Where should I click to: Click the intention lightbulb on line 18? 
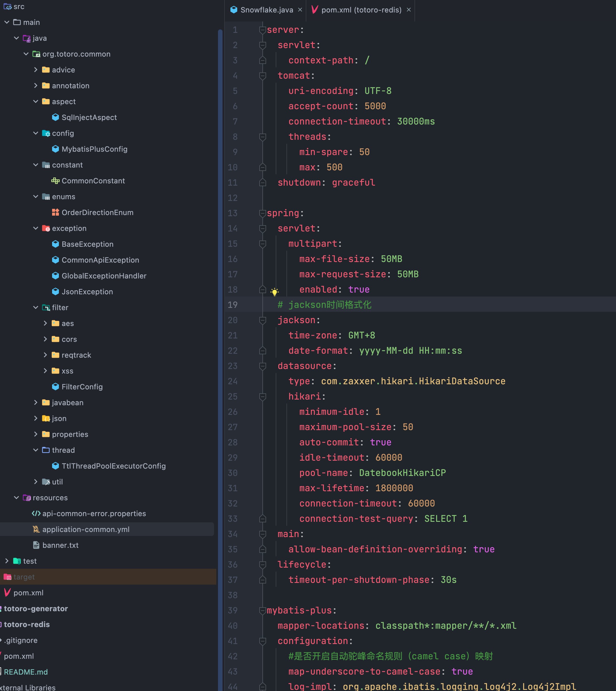(x=275, y=292)
